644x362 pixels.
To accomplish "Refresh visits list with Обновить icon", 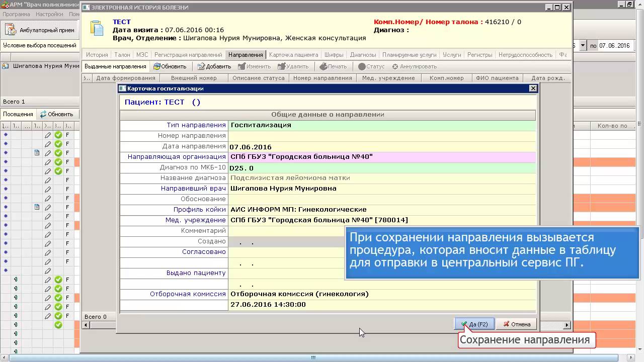I will point(43,114).
